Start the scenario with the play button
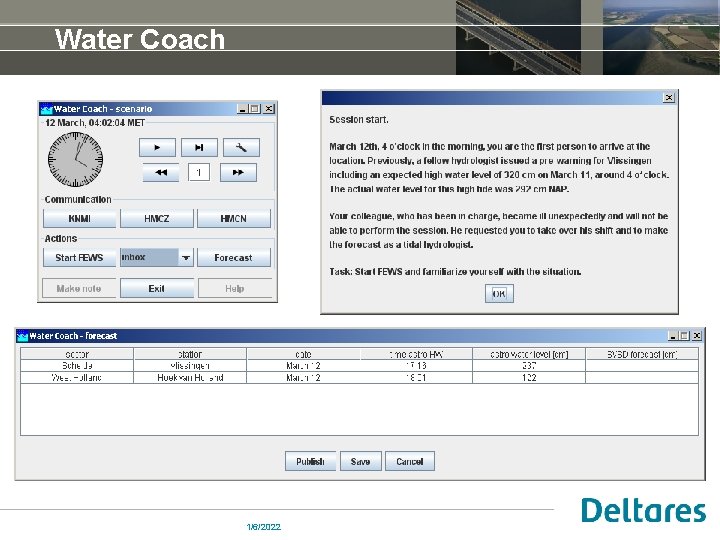The image size is (720, 540). (157, 147)
